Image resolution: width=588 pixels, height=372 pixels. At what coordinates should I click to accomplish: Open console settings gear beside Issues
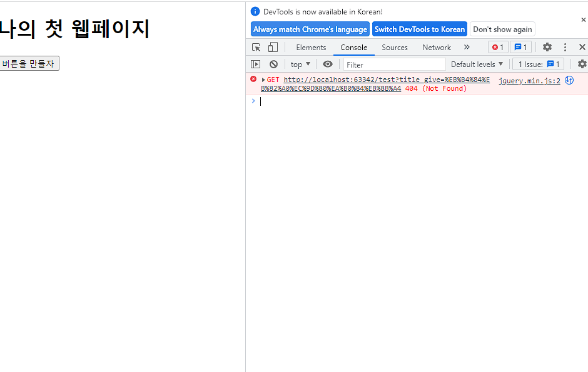(582, 64)
